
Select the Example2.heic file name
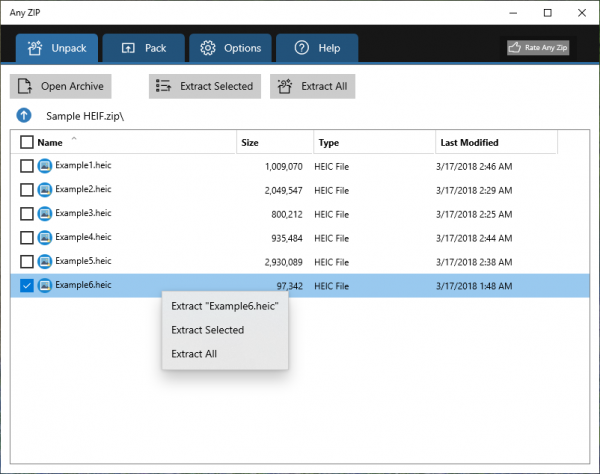[83, 189]
